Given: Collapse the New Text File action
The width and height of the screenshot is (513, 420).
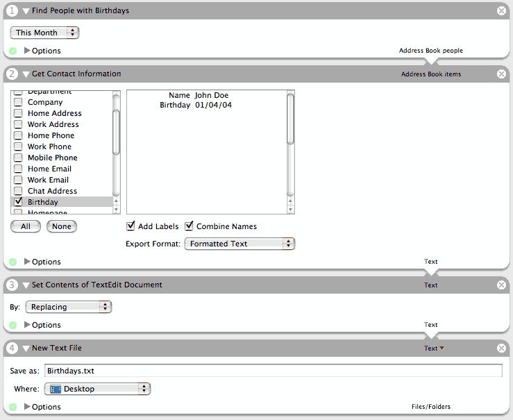Looking at the screenshot, I should pos(26,348).
